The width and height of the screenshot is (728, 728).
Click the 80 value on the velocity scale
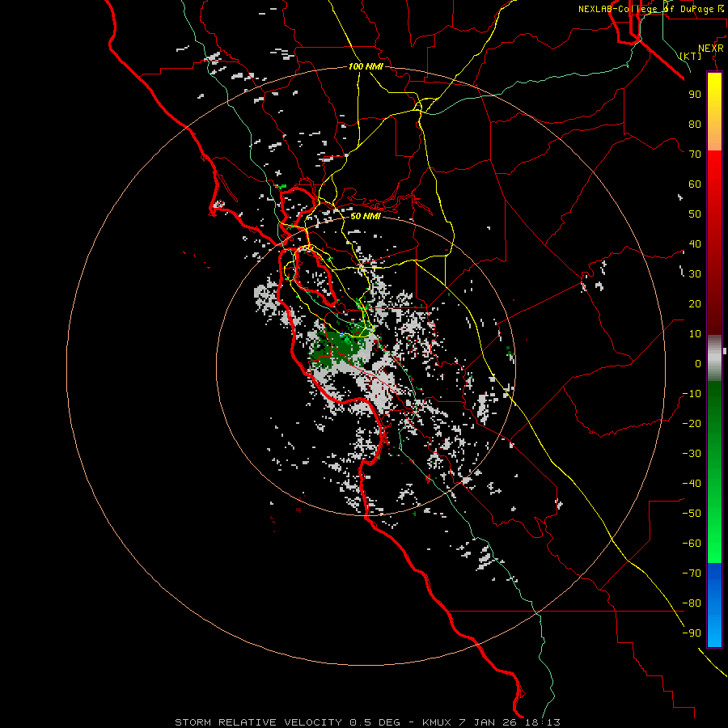click(x=695, y=124)
